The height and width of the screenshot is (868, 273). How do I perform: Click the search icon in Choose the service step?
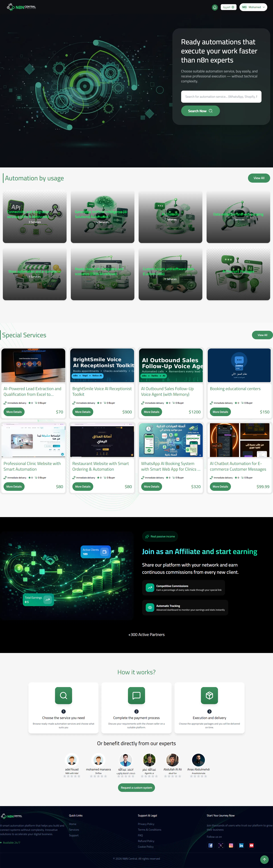(x=63, y=695)
